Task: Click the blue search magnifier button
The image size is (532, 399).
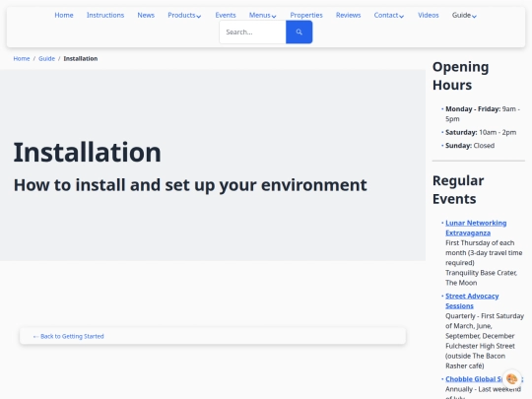Action: [299, 32]
